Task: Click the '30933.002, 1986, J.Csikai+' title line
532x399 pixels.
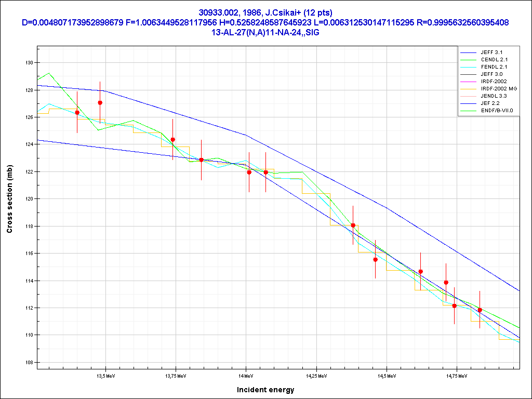Action: [x=265, y=12]
